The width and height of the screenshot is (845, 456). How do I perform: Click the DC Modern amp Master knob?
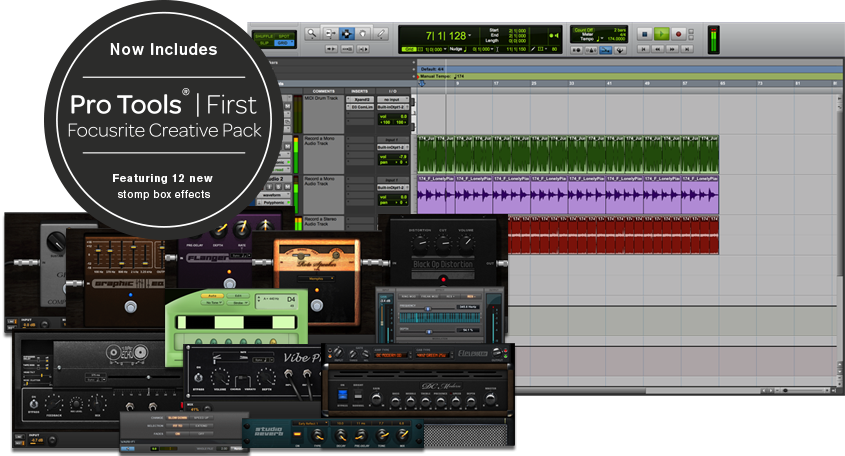[490, 399]
